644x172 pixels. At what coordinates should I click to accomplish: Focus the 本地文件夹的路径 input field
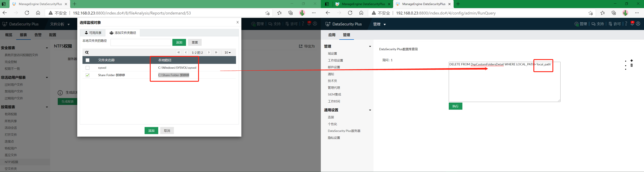click(141, 42)
